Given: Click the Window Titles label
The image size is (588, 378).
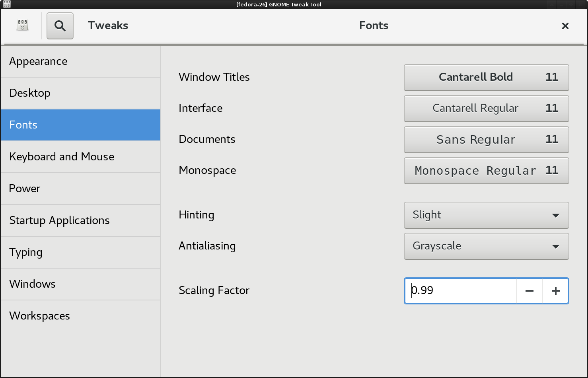Looking at the screenshot, I should pyautogui.click(x=214, y=77).
